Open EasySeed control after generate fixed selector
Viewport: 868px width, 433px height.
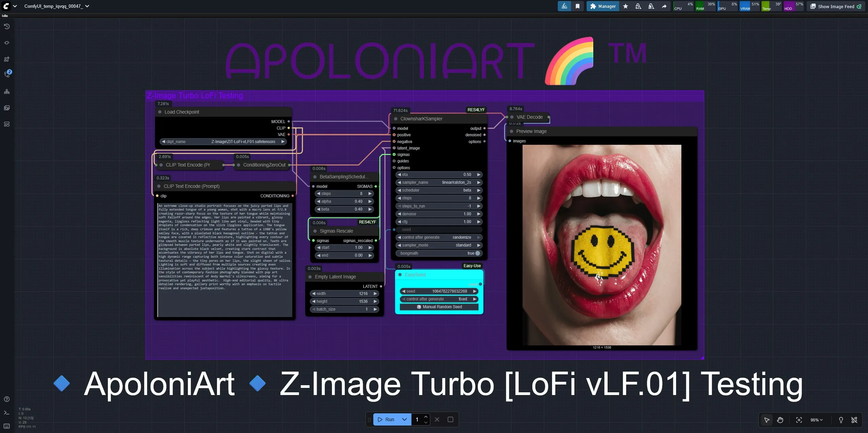439,299
